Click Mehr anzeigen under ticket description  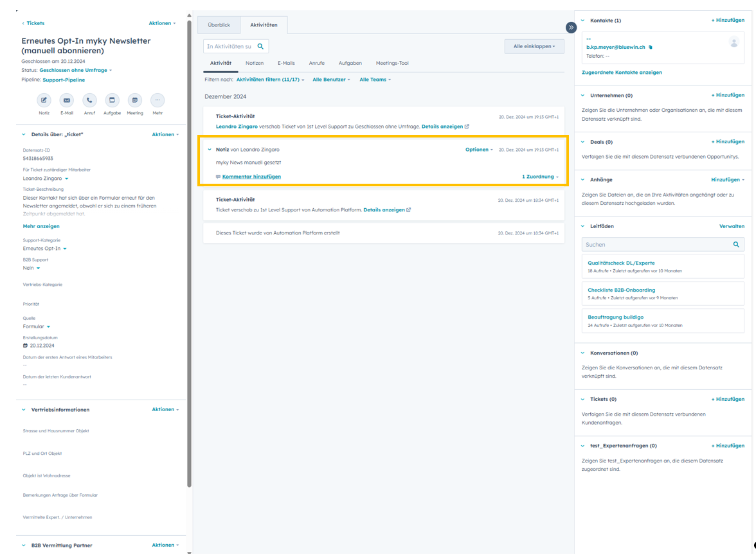click(41, 226)
